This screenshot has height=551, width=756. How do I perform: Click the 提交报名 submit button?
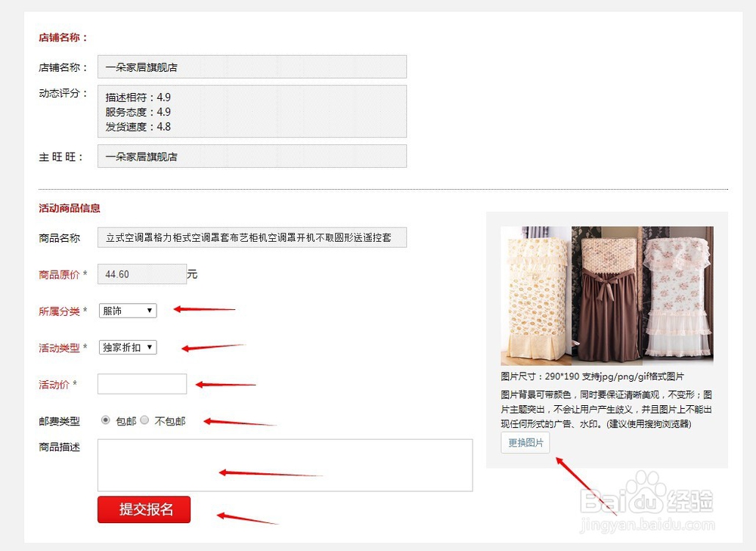(144, 509)
